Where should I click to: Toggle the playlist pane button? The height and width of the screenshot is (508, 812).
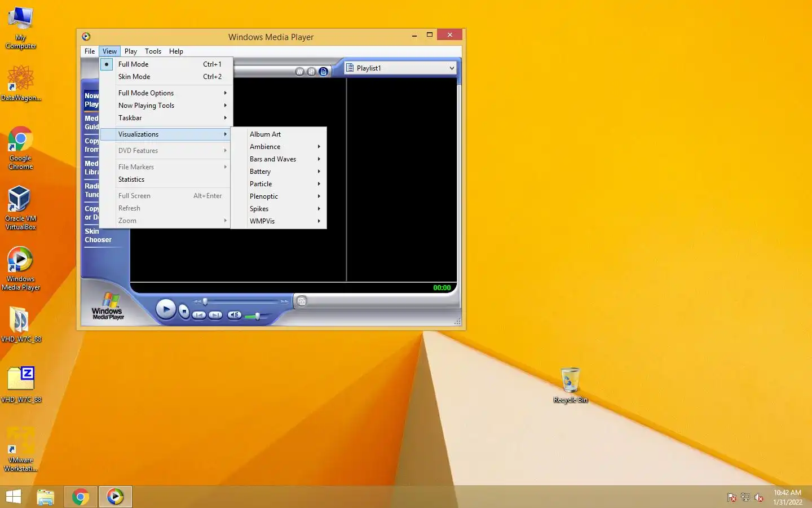pyautogui.click(x=323, y=72)
